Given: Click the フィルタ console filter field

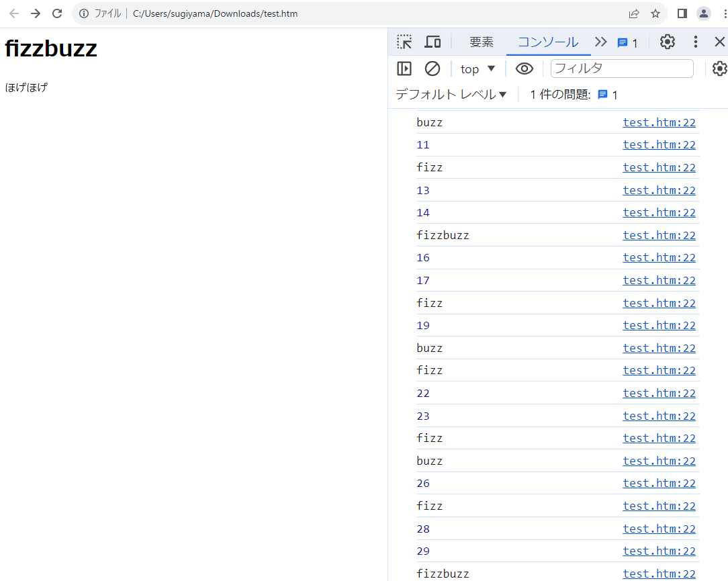Looking at the screenshot, I should click(x=622, y=69).
